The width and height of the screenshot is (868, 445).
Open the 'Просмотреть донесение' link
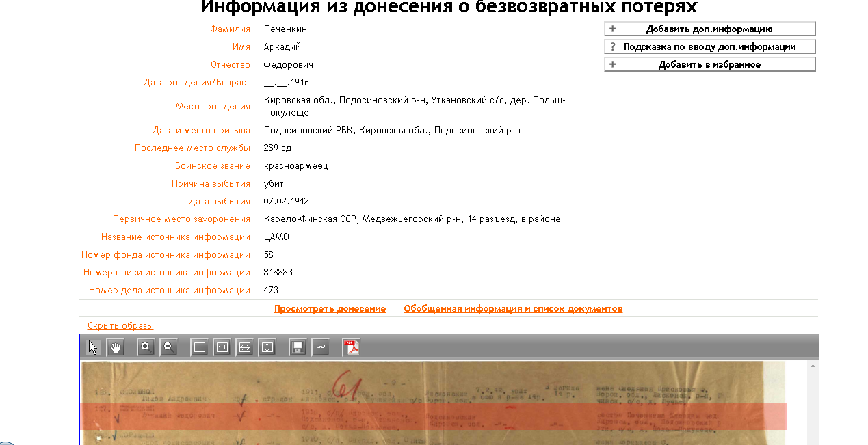pos(330,309)
